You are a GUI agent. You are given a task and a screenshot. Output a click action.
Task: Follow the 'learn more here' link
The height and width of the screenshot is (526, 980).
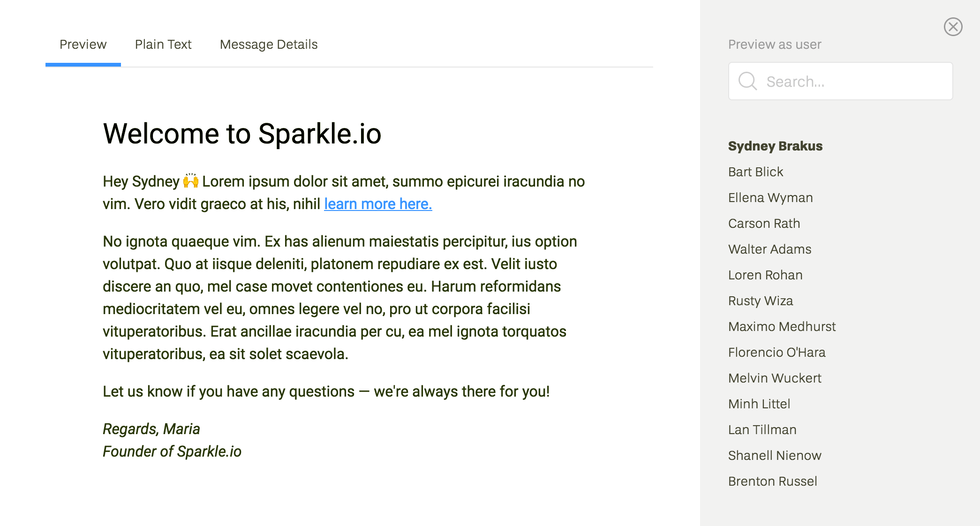[378, 204]
